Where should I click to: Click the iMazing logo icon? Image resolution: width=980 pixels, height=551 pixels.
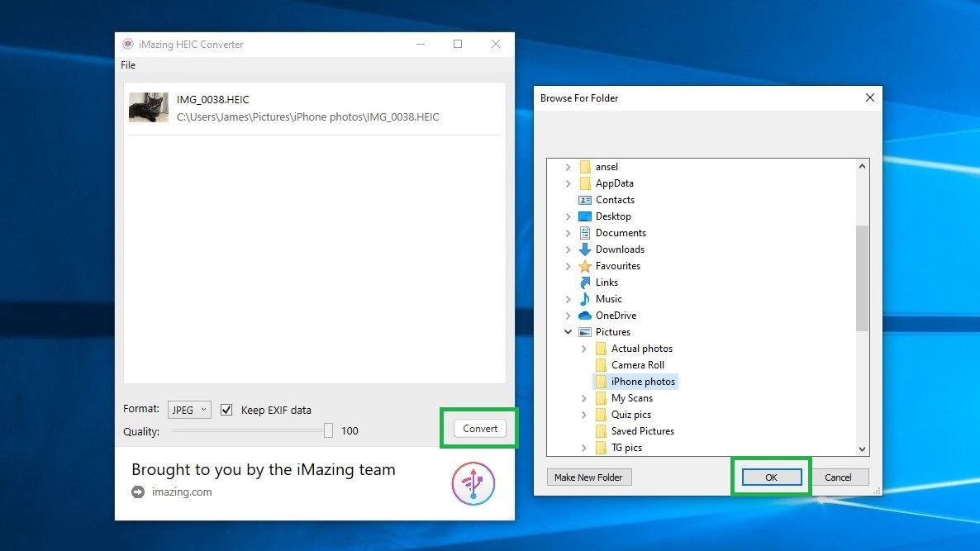pos(473,483)
